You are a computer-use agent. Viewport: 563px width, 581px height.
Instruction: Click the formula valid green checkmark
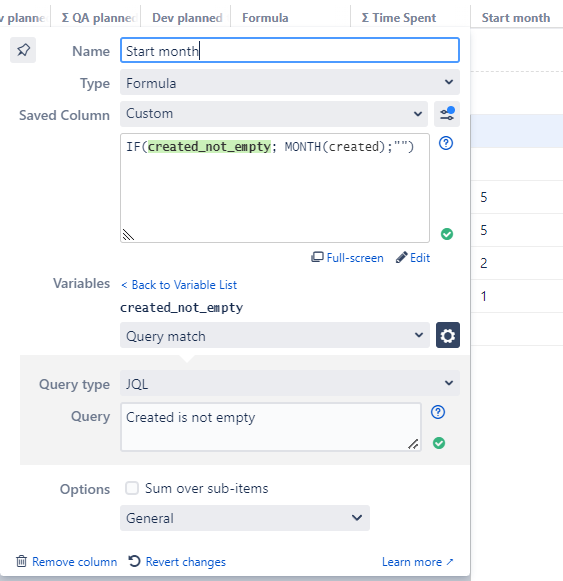tap(447, 234)
